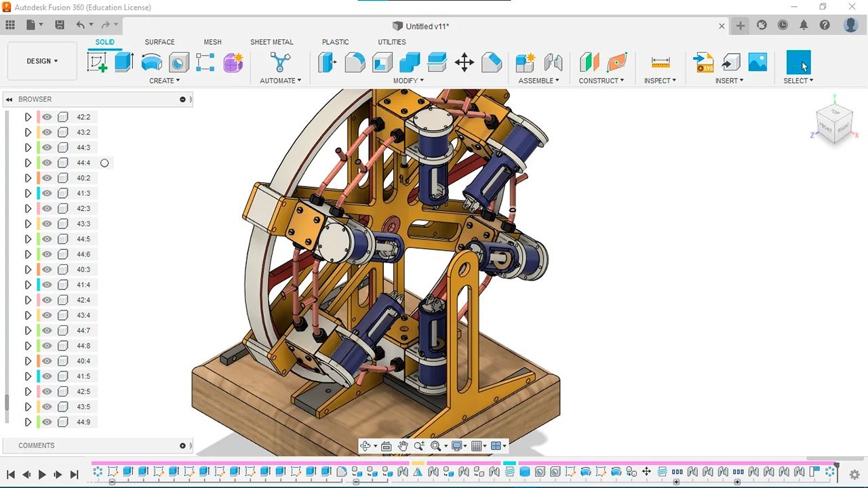Select the Revolve tool in Create
The width and height of the screenshot is (868, 488).
(151, 62)
